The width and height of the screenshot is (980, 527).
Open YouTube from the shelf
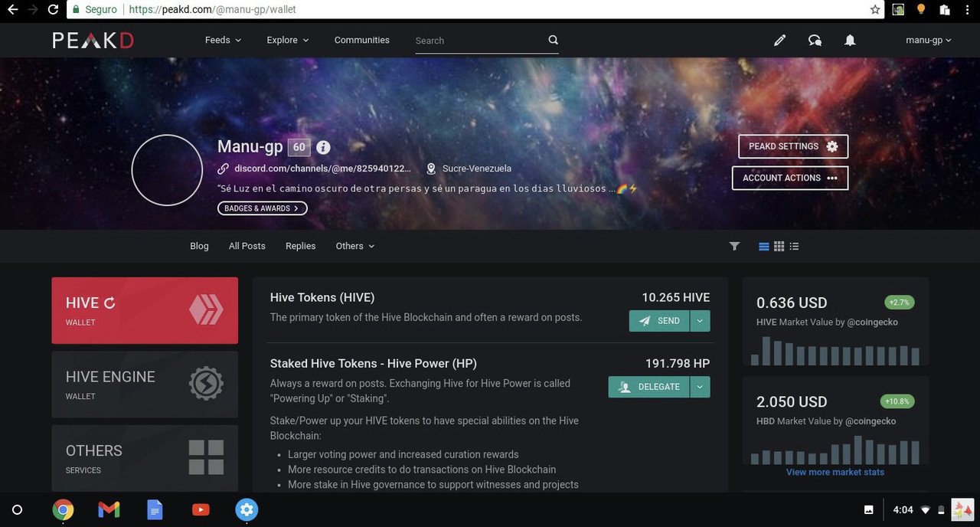coord(201,509)
